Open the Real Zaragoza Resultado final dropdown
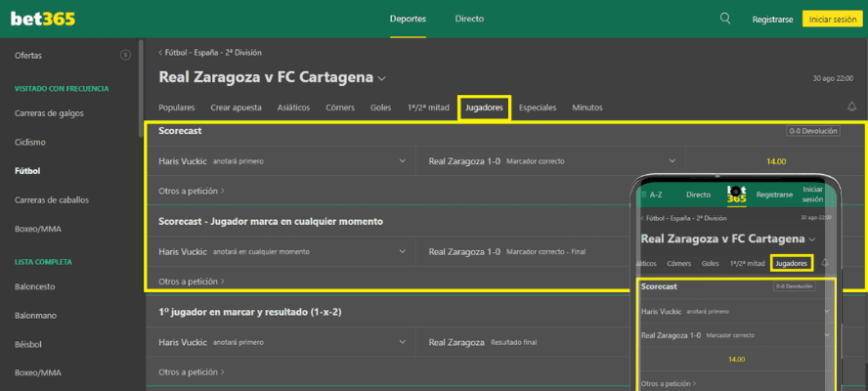This screenshot has height=391, width=868. 524,342
